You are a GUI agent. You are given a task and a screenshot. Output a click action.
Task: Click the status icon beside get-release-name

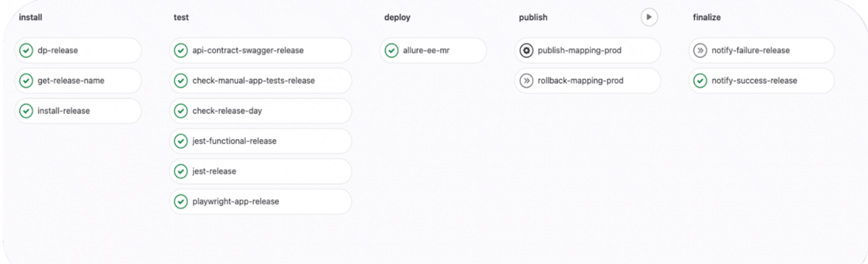[x=26, y=81]
